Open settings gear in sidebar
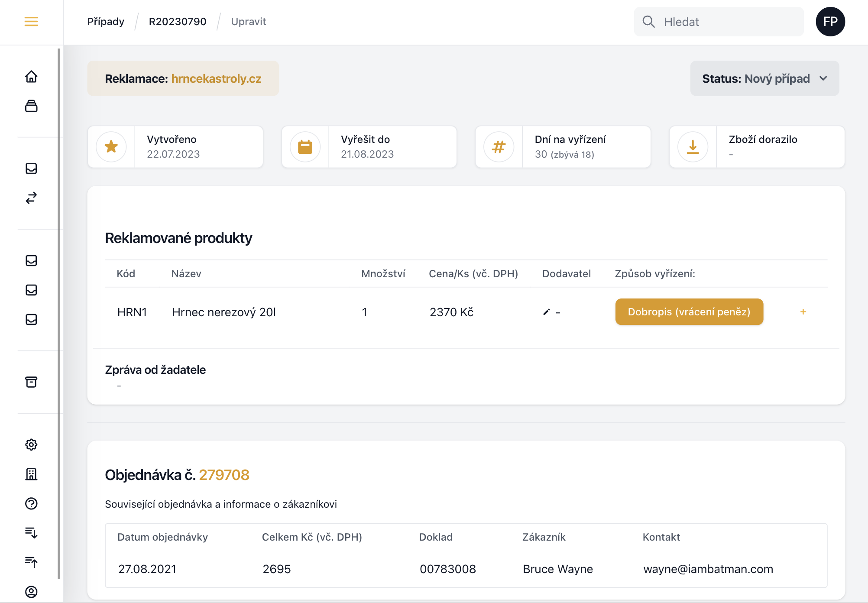868x603 pixels. pyautogui.click(x=31, y=444)
